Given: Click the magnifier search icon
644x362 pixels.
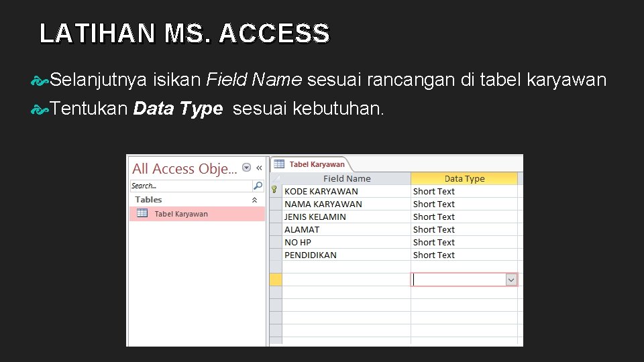Looking at the screenshot, I should tap(258, 186).
